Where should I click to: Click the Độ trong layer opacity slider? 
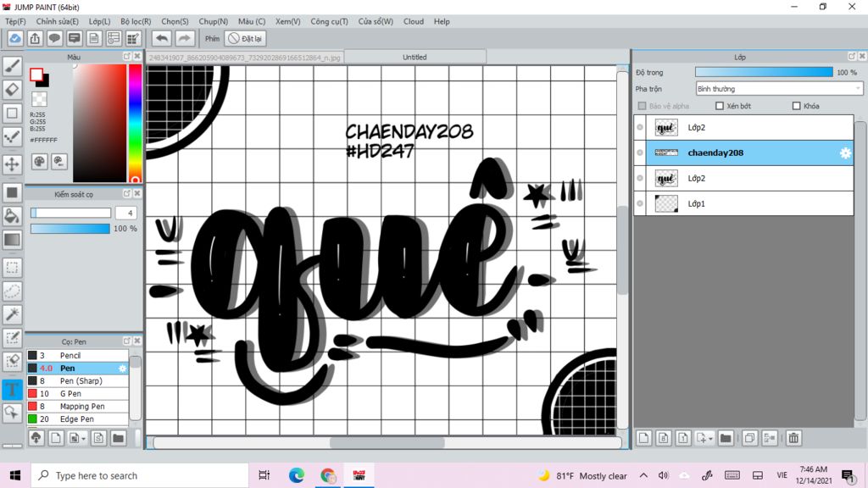pyautogui.click(x=764, y=72)
